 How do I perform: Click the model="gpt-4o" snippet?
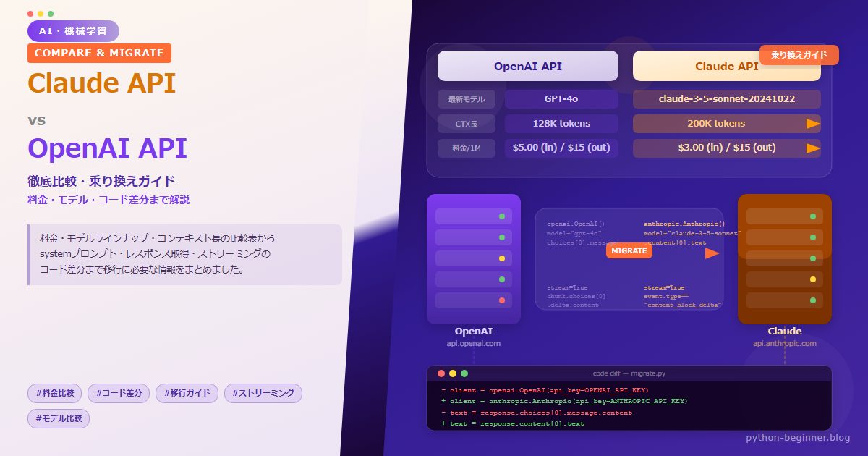coord(574,234)
